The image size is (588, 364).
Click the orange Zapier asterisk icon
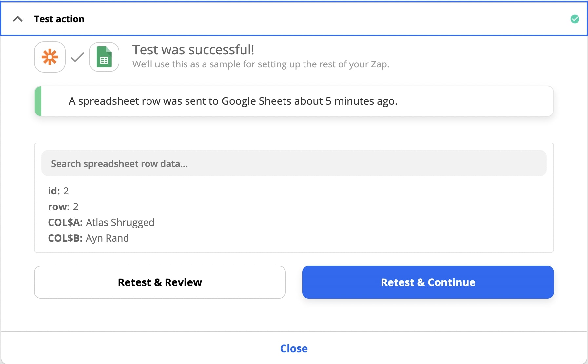coord(50,57)
